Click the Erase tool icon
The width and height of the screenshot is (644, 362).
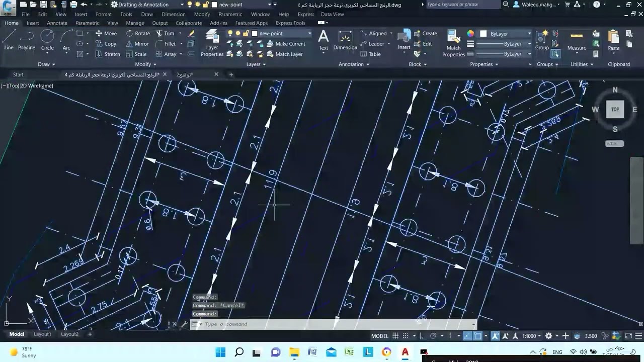(x=191, y=33)
